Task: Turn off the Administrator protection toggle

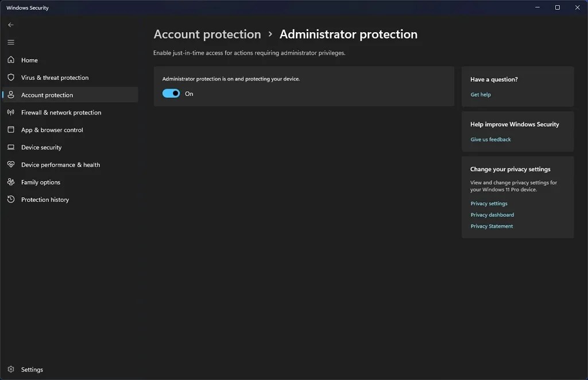Action: 171,94
